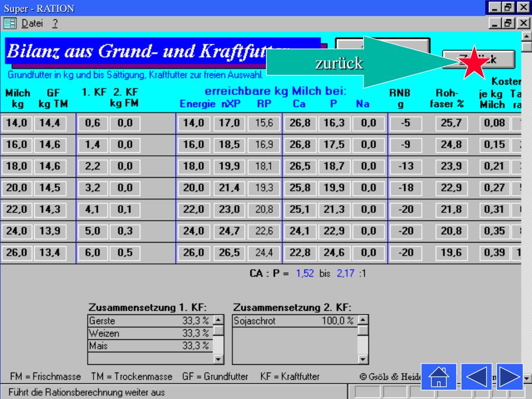Click P cell 16,3

(334, 123)
